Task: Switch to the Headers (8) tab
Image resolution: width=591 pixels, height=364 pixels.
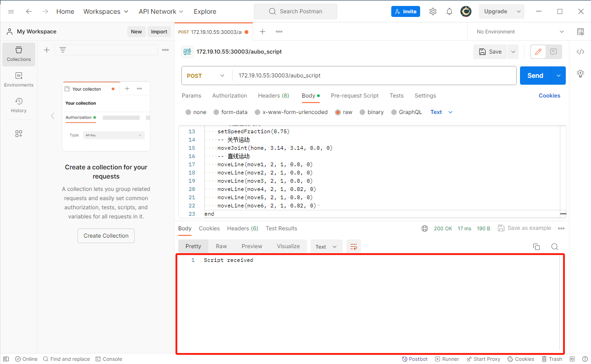Action: click(274, 96)
